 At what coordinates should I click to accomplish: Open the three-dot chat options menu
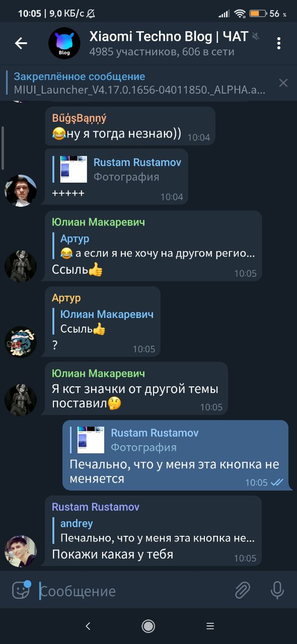pos(278,43)
